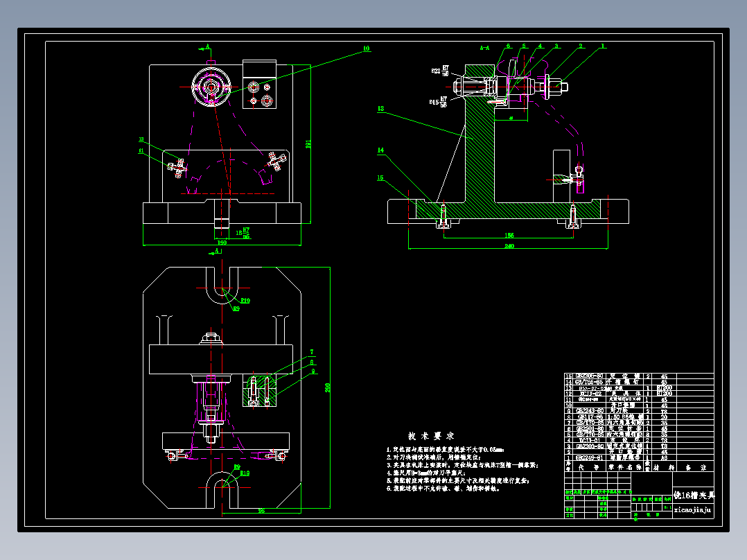Click 'ZCJJ-01' code in parts list row 4
Viewport: 747px width, 560px height.
(x=590, y=440)
